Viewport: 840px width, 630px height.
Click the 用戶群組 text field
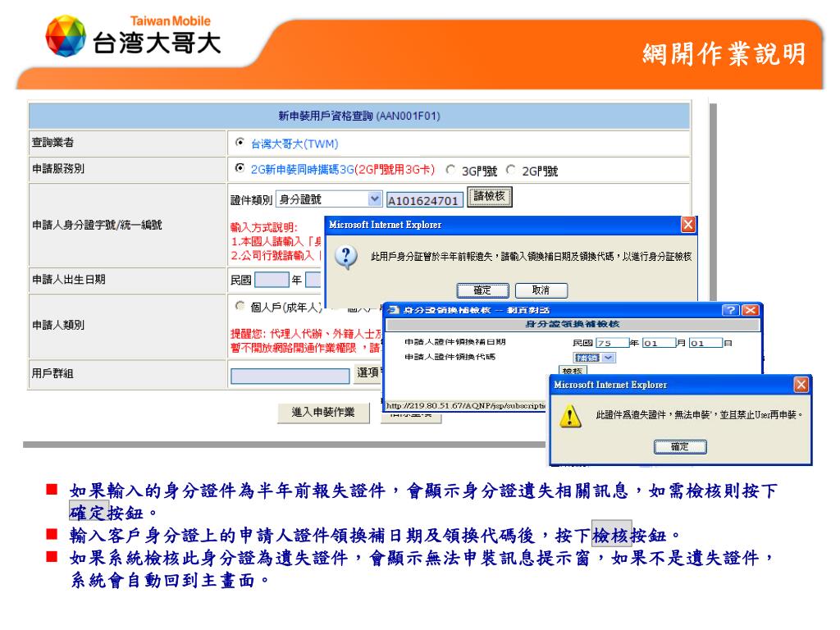(290, 376)
